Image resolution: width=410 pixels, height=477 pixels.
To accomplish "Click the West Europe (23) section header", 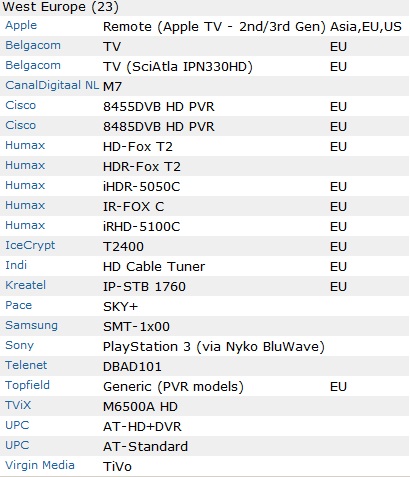I will [x=60, y=7].
